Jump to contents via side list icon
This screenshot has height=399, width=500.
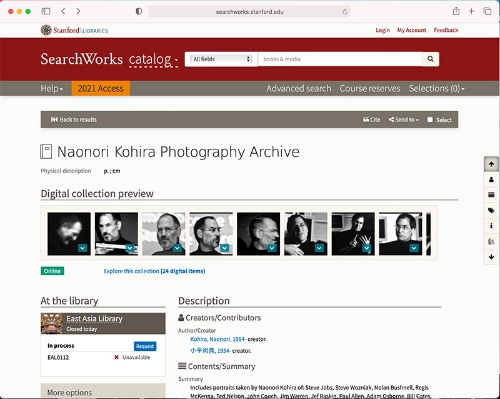click(x=491, y=195)
